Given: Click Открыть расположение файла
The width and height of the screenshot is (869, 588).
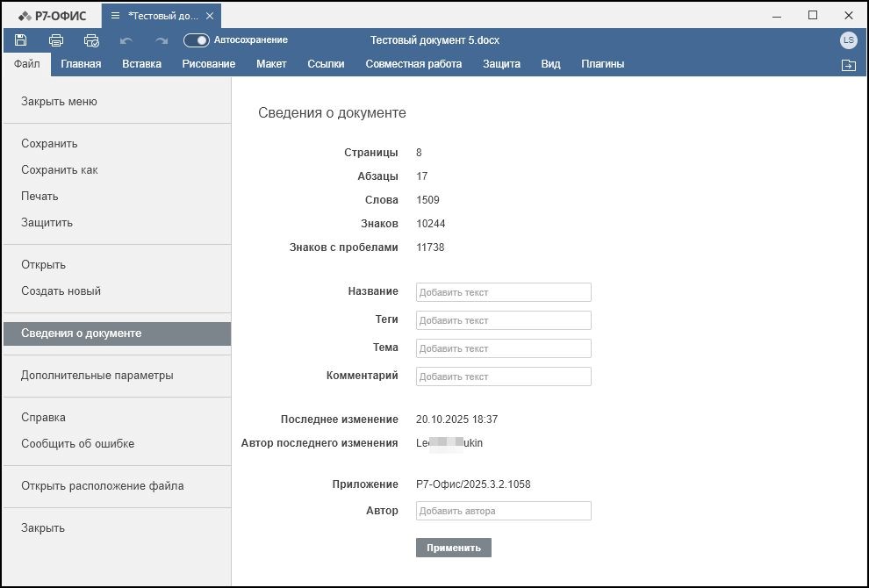Looking at the screenshot, I should click(117, 486).
